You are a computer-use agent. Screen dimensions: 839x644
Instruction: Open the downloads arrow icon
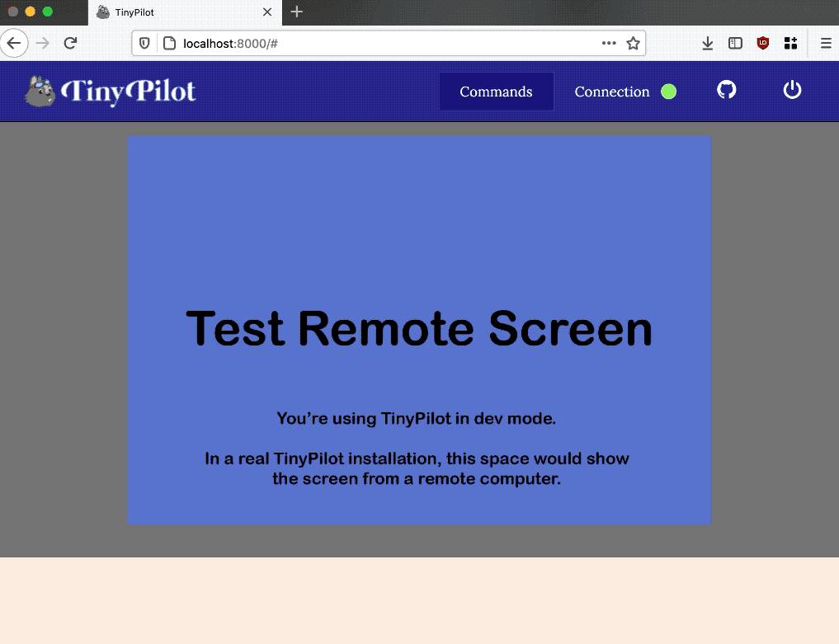[707, 42]
